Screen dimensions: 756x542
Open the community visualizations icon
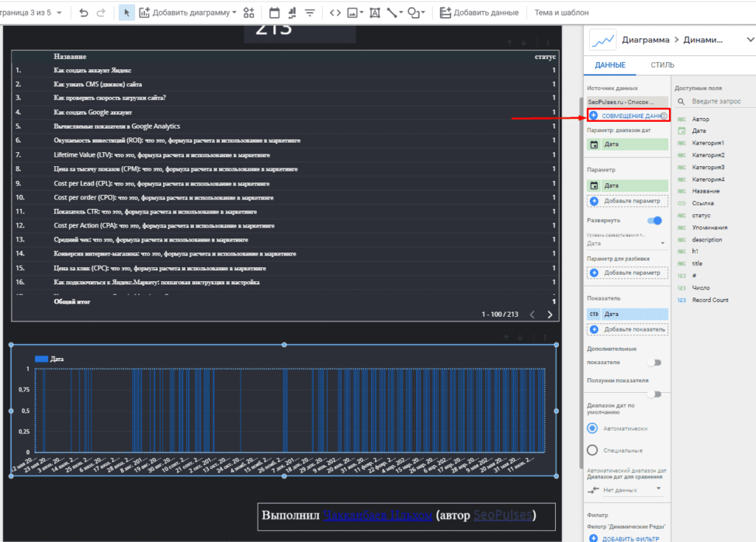[x=249, y=13]
